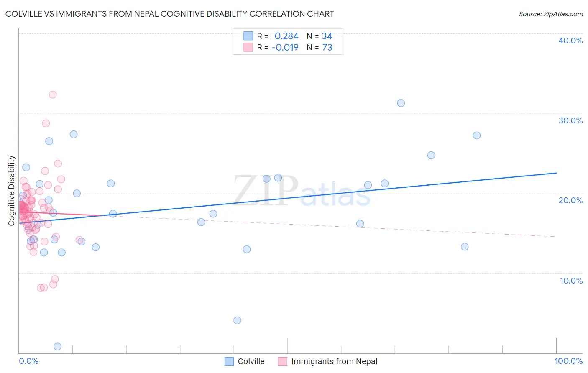Click the pink swatch beside R = -0.019
The height and width of the screenshot is (373, 588).
click(x=248, y=47)
